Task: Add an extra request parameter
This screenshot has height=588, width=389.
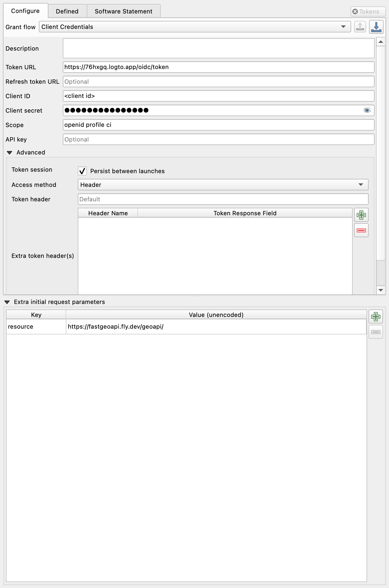Action: coord(376,317)
